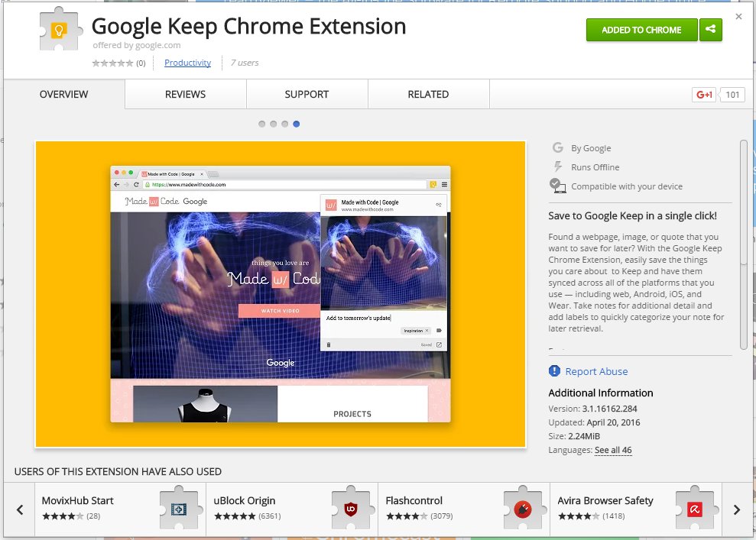Open the Related tab

[x=428, y=95]
